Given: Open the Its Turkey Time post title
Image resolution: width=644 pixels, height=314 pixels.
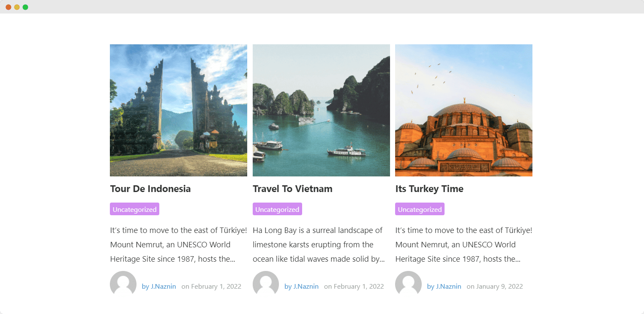Looking at the screenshot, I should point(429,189).
